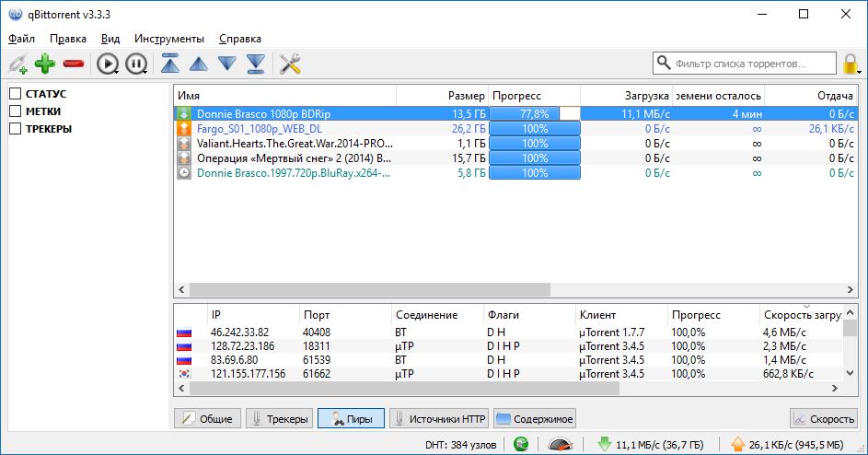This screenshot has width=868, height=455.
Task: Move torrent to bottom of queue
Action: tap(255, 64)
